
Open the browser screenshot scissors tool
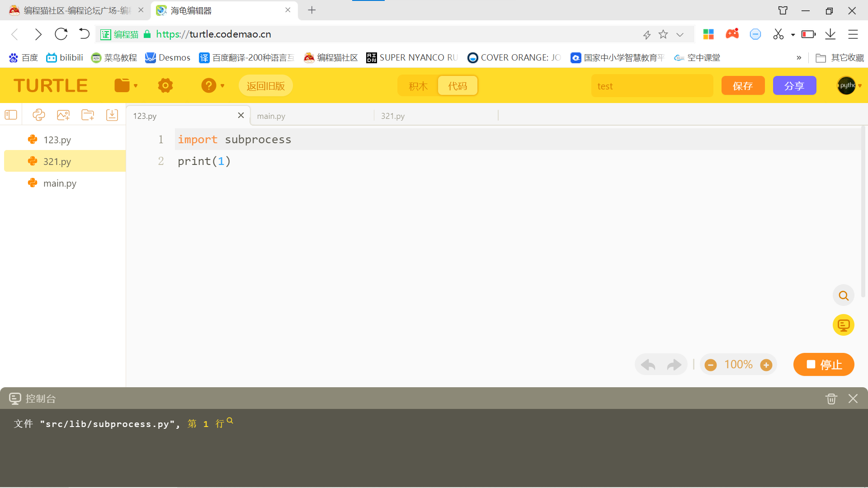coord(778,34)
